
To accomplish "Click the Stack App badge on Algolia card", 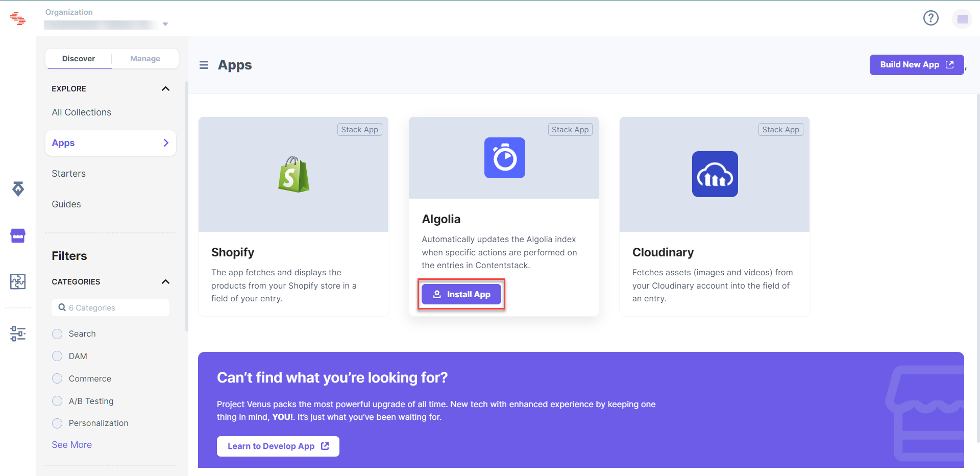I will point(570,130).
